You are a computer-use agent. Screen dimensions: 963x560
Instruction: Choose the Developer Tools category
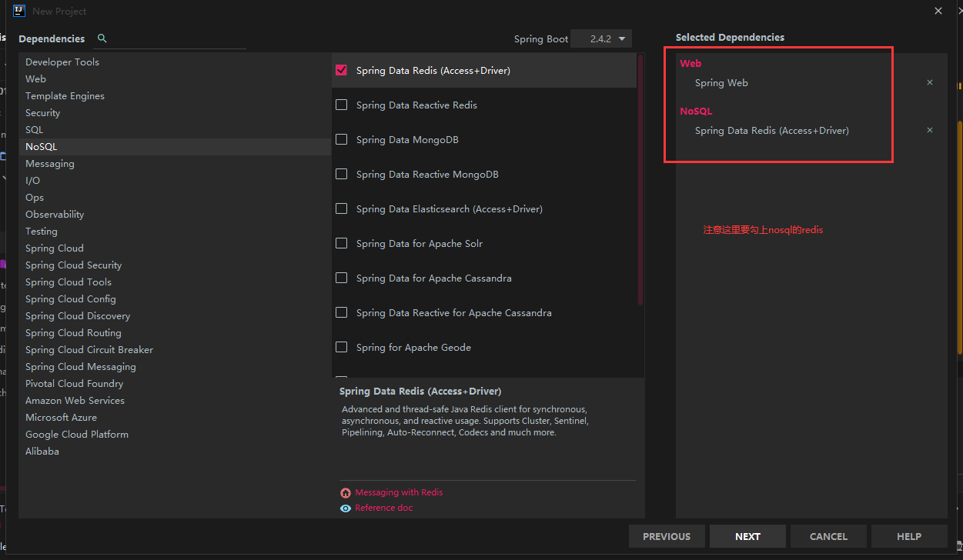(62, 62)
